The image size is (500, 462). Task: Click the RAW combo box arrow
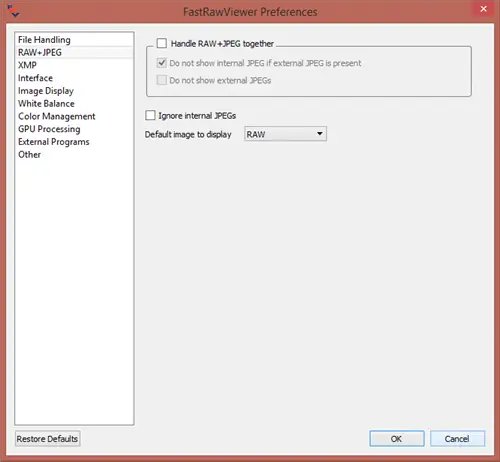click(x=320, y=134)
